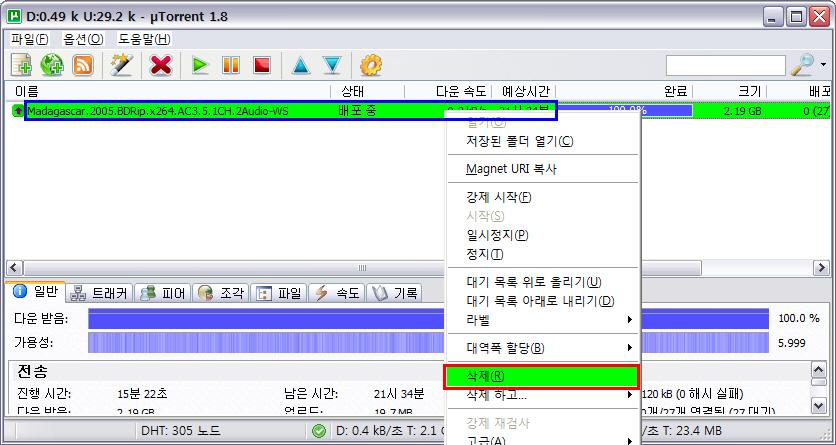Expand the 삭제 하고... submenu

pyautogui.click(x=542, y=395)
